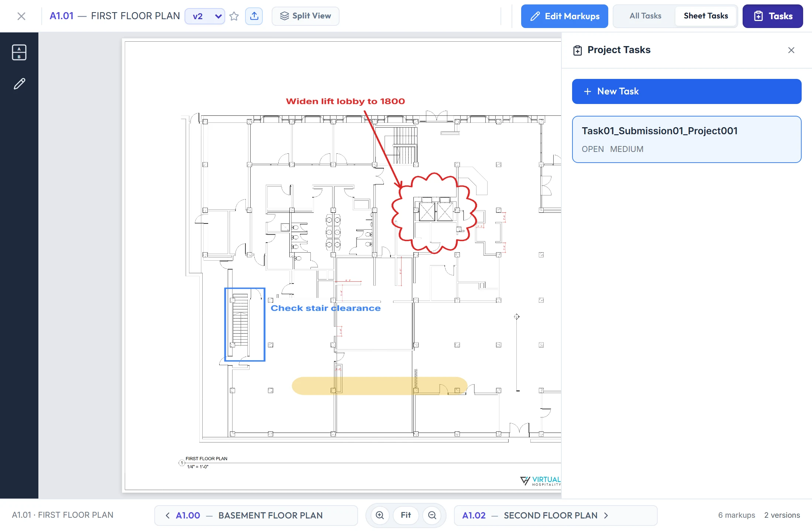Fit the drawing to view
This screenshot has height=531, width=812.
406,515
